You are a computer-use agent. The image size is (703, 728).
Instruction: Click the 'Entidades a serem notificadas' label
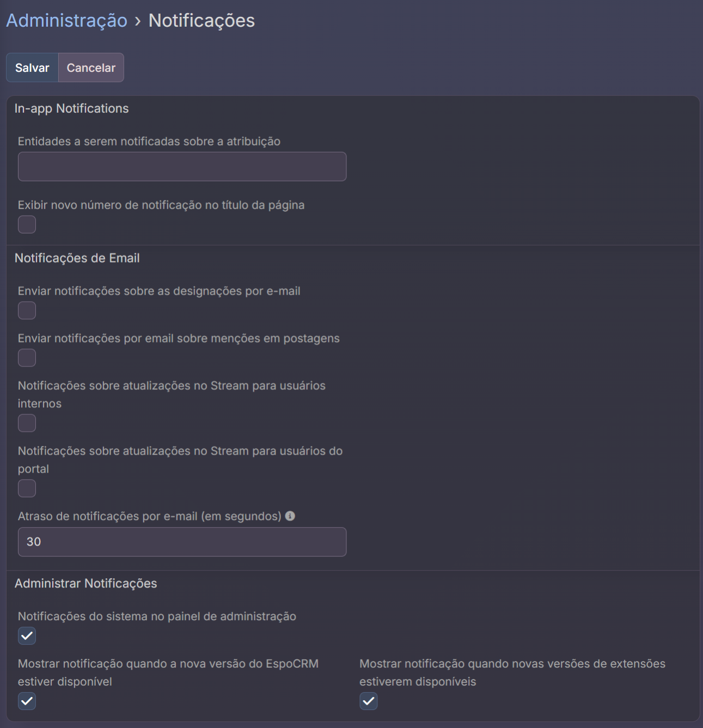click(149, 142)
